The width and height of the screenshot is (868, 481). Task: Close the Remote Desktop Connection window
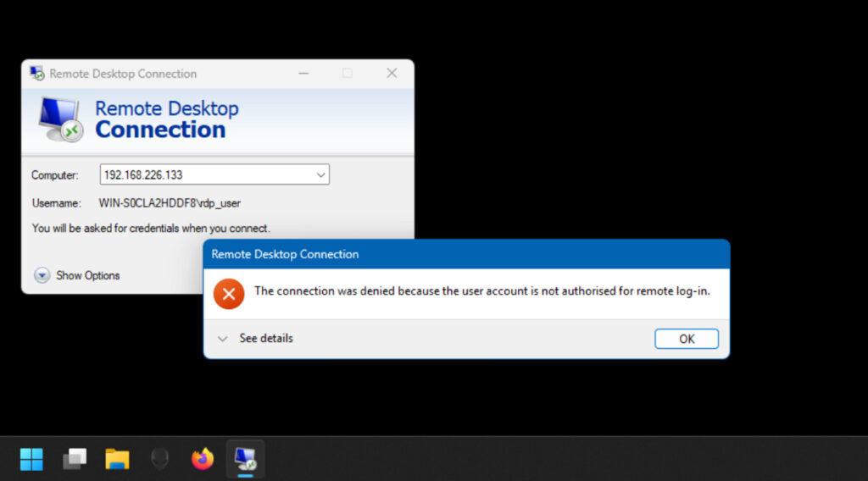tap(392, 74)
